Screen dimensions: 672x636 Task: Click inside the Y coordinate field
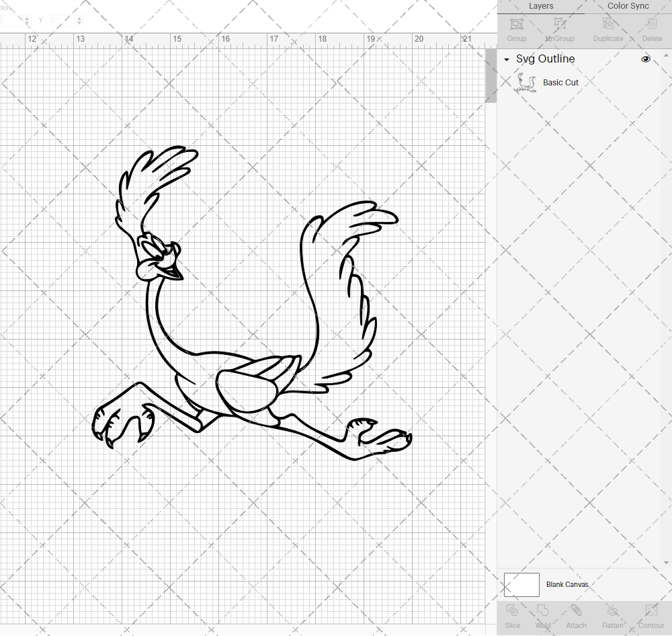tap(60, 20)
